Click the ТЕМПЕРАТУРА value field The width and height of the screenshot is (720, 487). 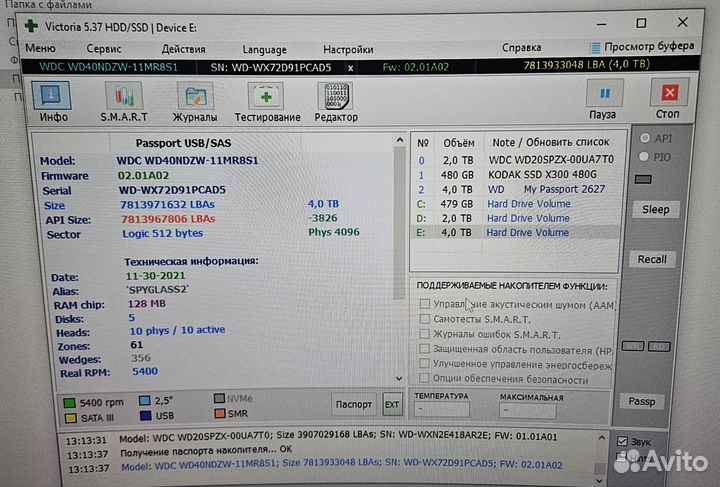point(442,409)
